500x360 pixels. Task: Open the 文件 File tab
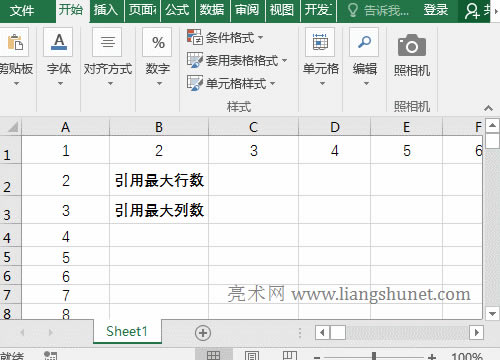coord(22,11)
